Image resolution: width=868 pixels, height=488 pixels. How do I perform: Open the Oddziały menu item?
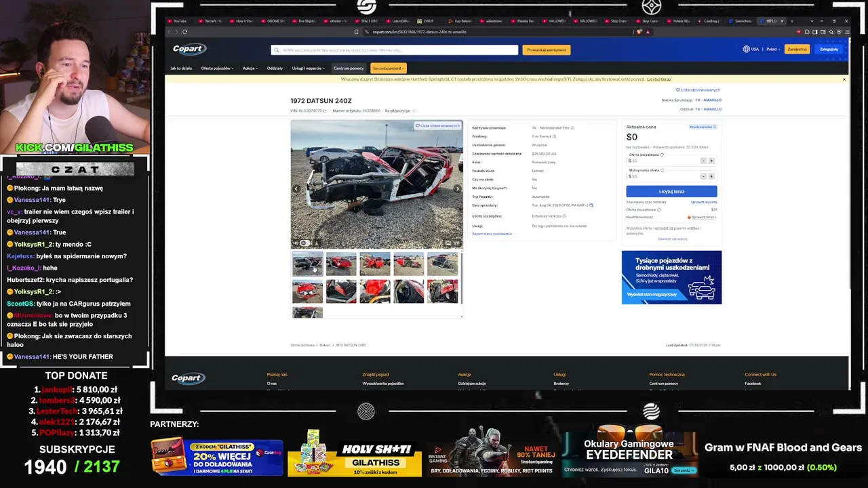[275, 68]
